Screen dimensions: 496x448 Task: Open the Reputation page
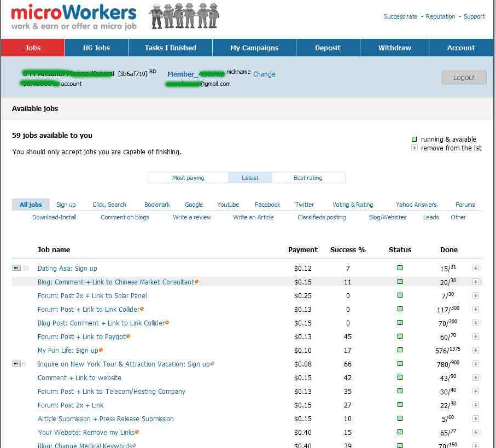pos(440,16)
